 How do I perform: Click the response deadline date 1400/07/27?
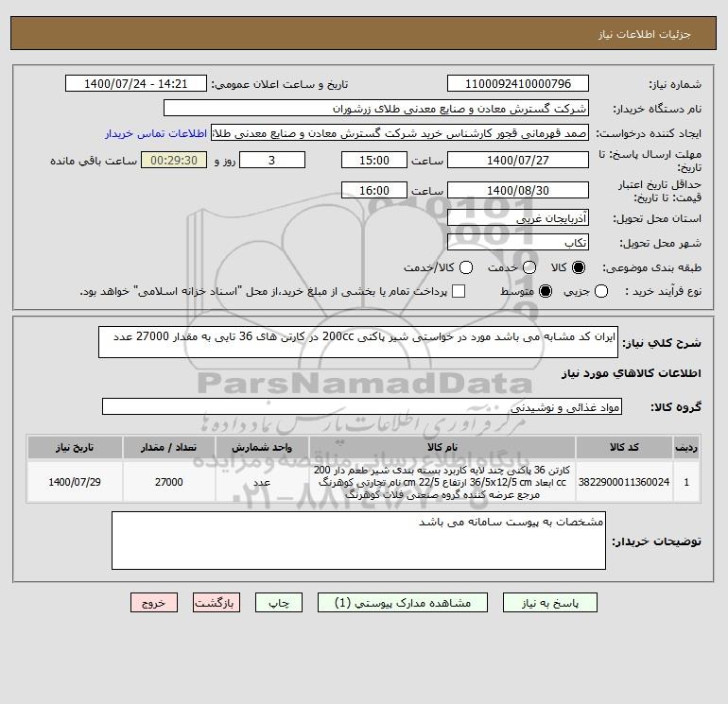point(518,160)
